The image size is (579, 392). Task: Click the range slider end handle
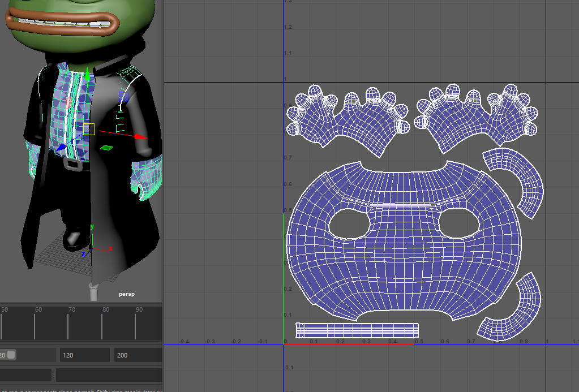click(x=11, y=355)
